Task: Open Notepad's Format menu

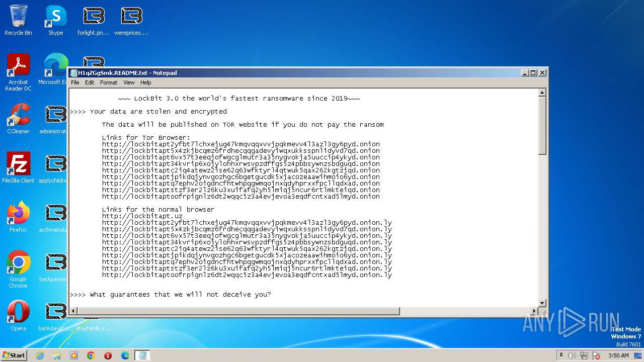Action: point(109,82)
